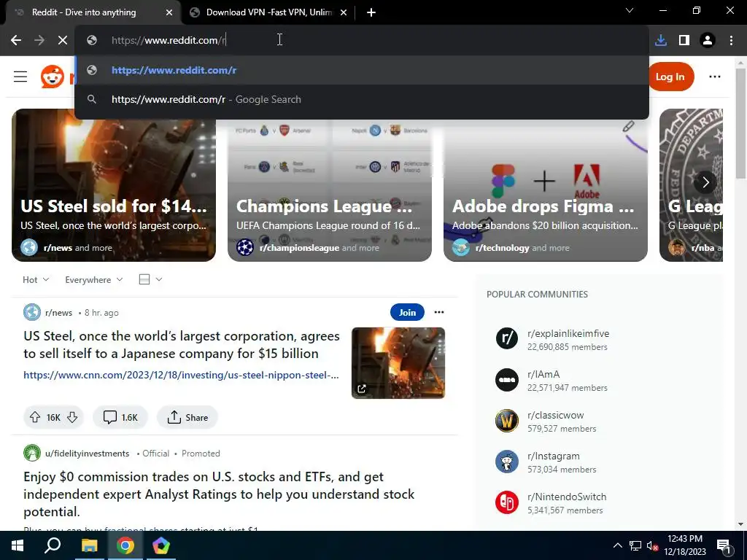
Task: Open the cnn.com US Steel link
Action: [x=181, y=375]
